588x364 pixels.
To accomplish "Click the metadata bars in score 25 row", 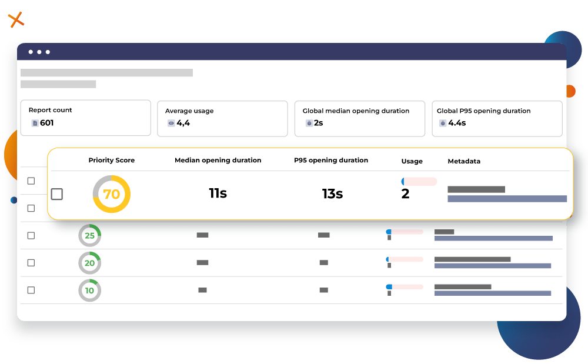I will (493, 235).
